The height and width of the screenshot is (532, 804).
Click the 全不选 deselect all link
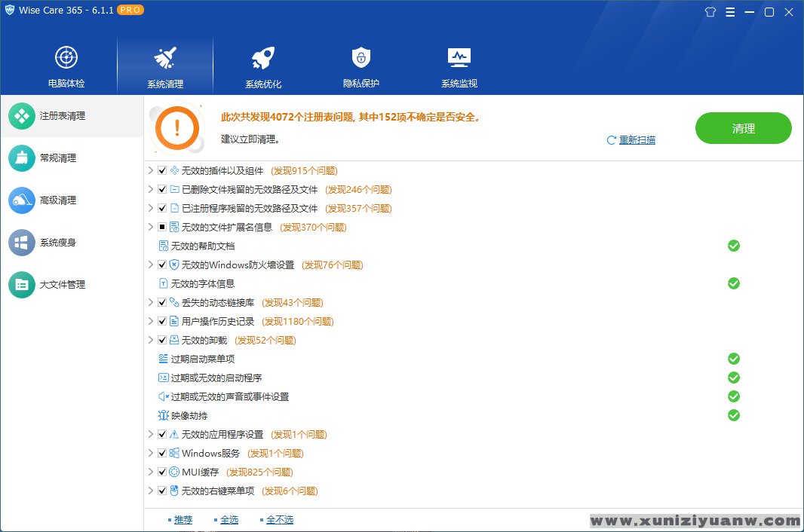pos(279,520)
